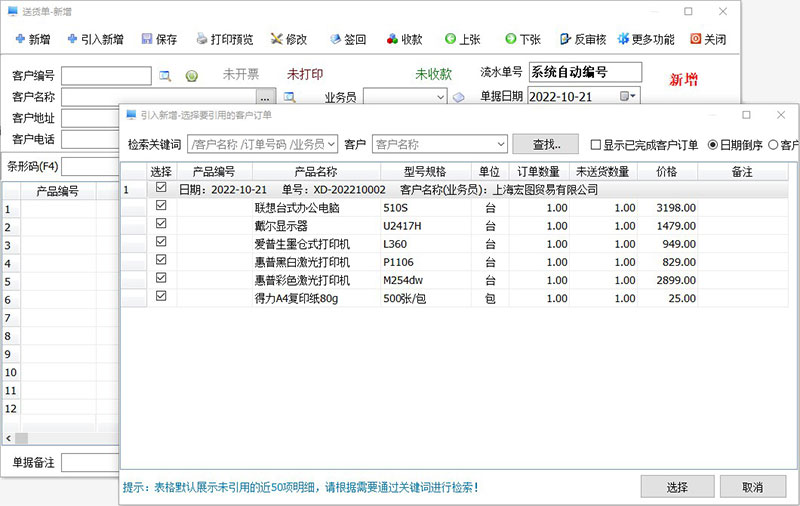Image resolution: width=800 pixels, height=506 pixels.
Task: Enable 显示已完成客户订单 checkbox
Action: pyautogui.click(x=595, y=145)
